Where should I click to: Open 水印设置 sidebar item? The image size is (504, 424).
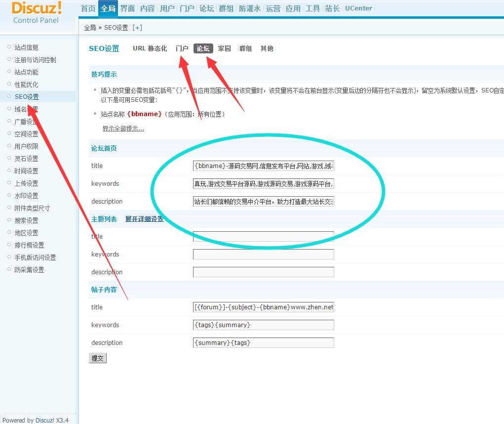pyautogui.click(x=26, y=196)
